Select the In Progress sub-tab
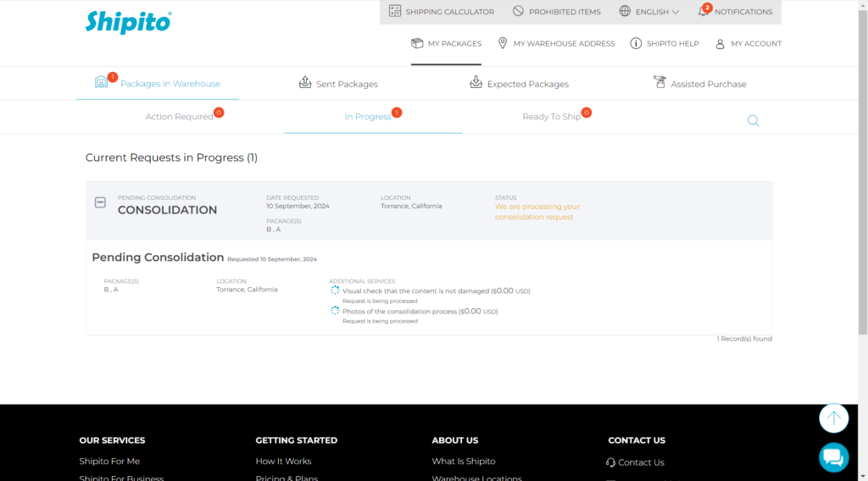The width and height of the screenshot is (868, 481). click(368, 117)
